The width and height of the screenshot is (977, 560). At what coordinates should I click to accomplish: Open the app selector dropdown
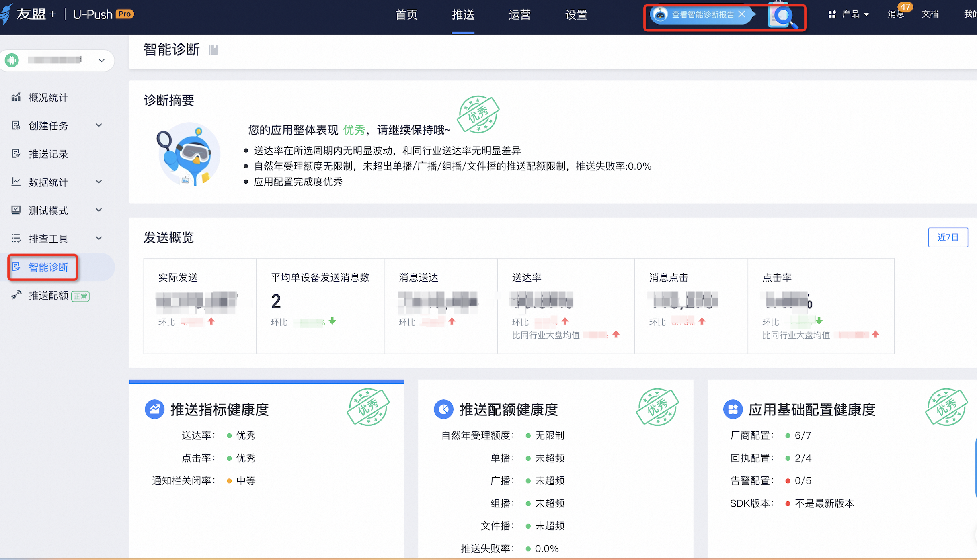click(x=57, y=60)
